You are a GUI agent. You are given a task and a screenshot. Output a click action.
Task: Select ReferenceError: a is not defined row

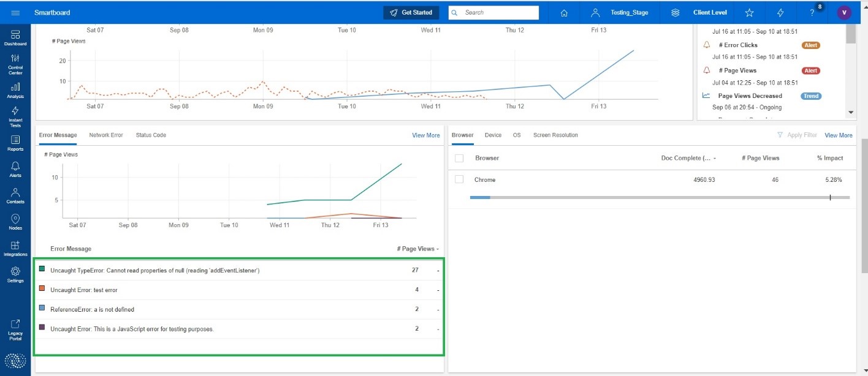pos(239,309)
